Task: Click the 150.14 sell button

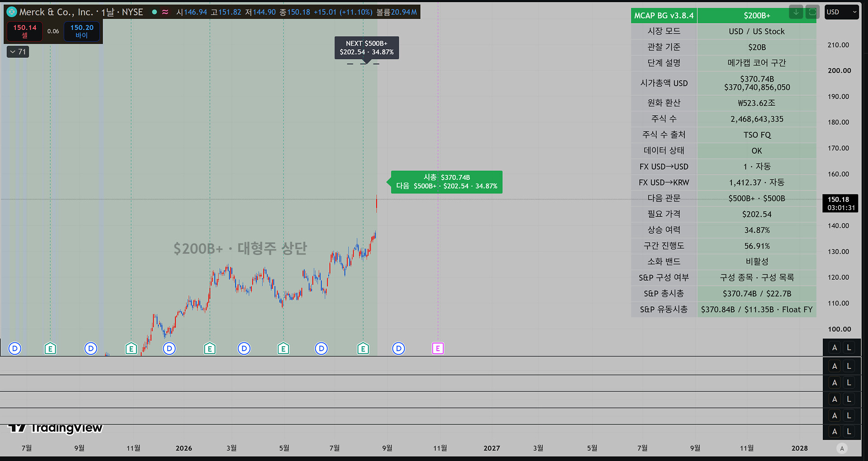Action: point(25,31)
